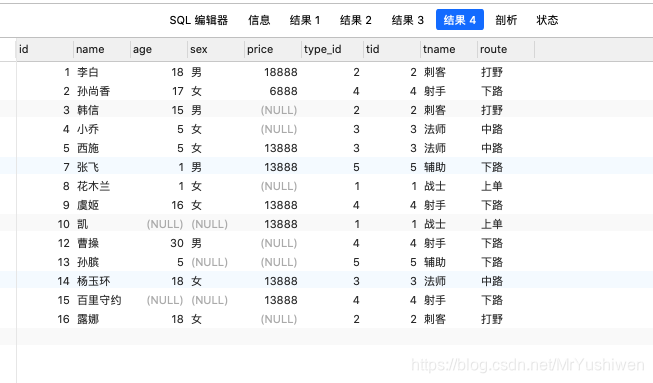Click the type_id column header
The height and width of the screenshot is (383, 653).
tap(333, 50)
